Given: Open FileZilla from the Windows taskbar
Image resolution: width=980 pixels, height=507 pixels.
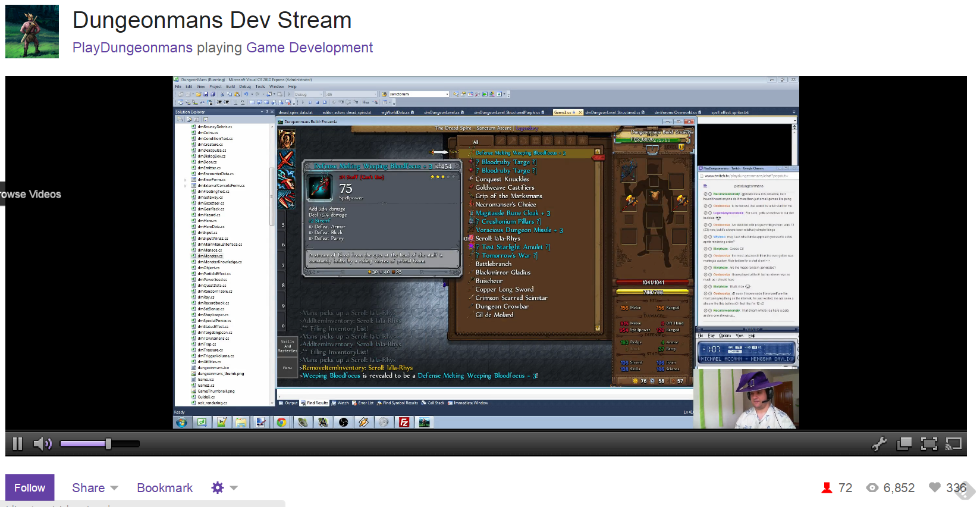Looking at the screenshot, I should click(x=404, y=422).
